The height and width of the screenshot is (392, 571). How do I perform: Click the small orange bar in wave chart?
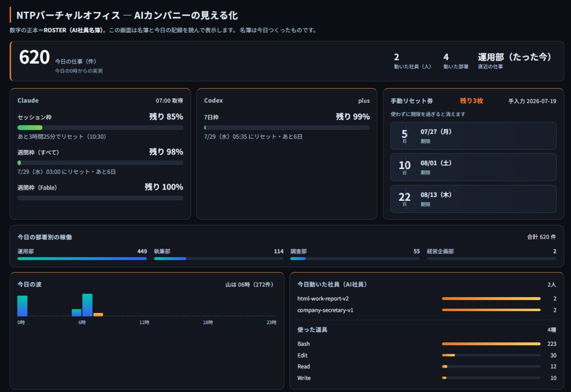[x=98, y=314]
